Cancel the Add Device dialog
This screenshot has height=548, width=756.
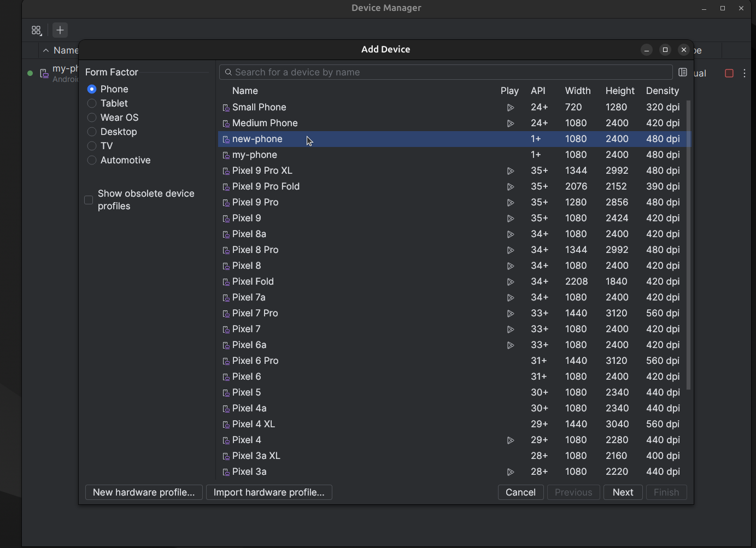[x=520, y=492]
